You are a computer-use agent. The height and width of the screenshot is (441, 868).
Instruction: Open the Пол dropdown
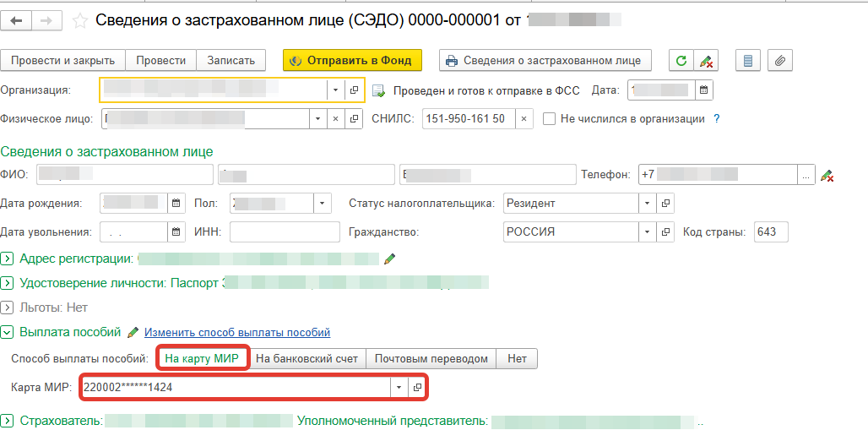click(323, 204)
